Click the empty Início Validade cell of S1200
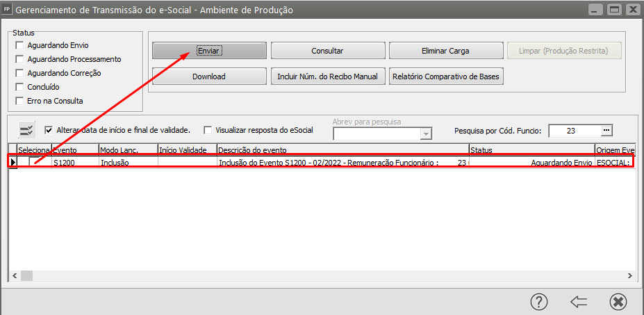The height and width of the screenshot is (315, 644). click(x=188, y=163)
